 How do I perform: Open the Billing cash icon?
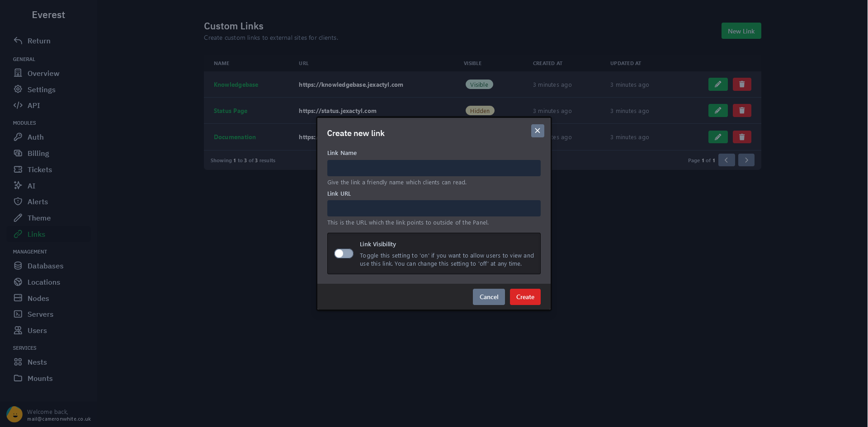click(18, 153)
